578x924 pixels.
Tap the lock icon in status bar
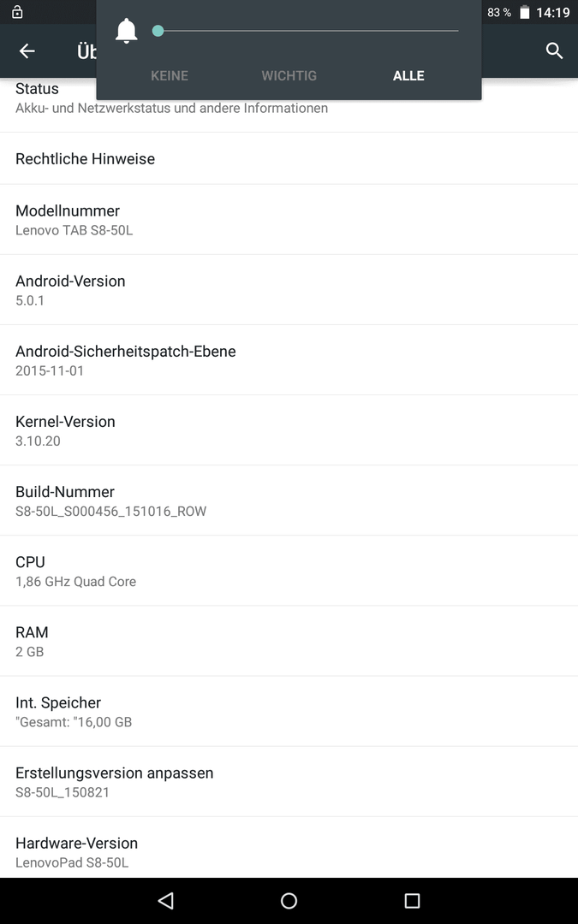click(17, 12)
